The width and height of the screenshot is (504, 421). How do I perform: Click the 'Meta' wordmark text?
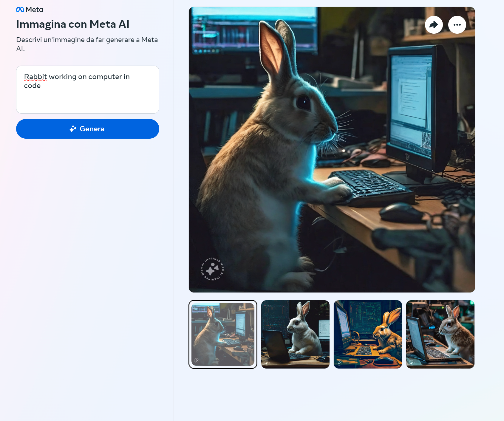[x=34, y=10]
